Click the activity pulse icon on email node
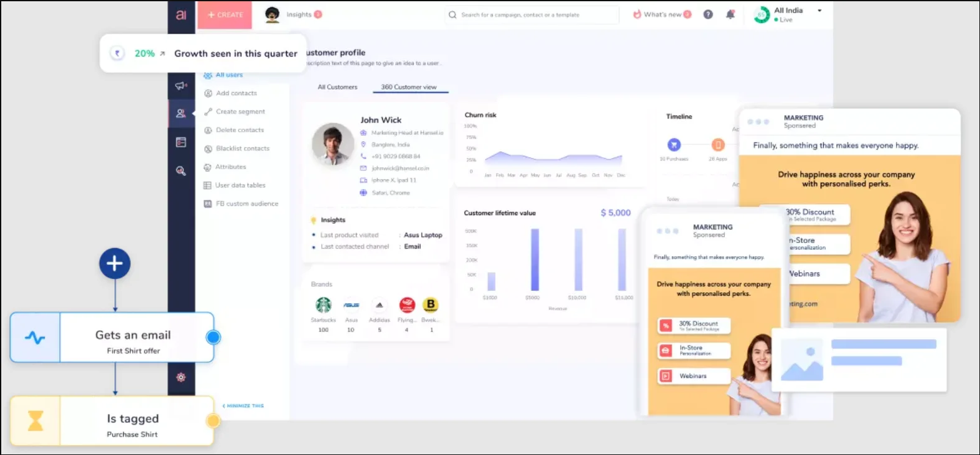The height and width of the screenshot is (455, 980). 35,338
